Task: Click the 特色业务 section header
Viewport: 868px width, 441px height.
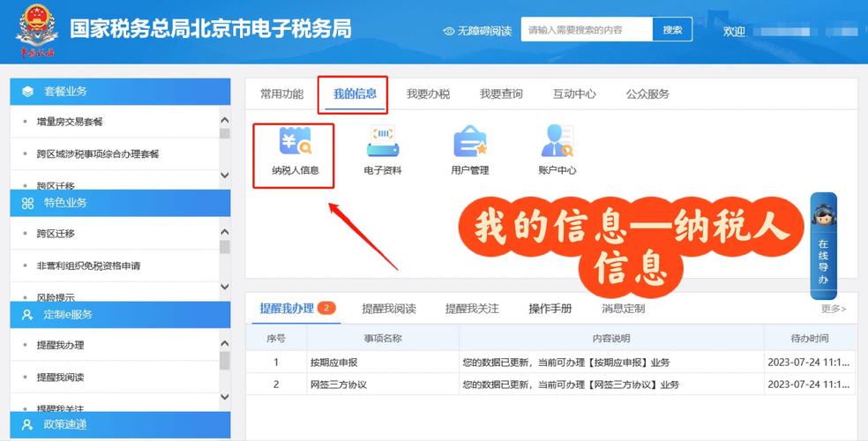Action: tap(120, 203)
